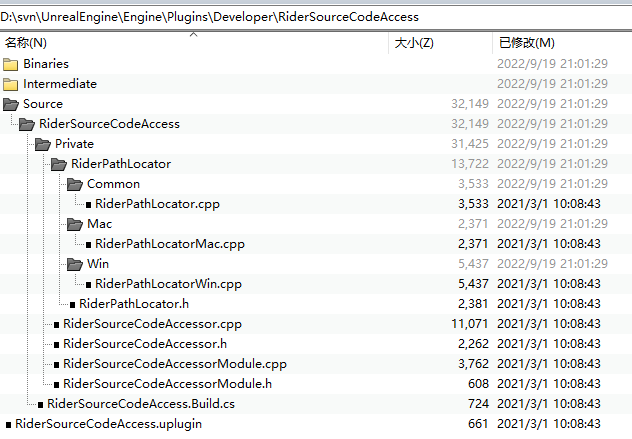The image size is (632, 439).
Task: Click the Mac open folder icon
Action: pos(75,224)
